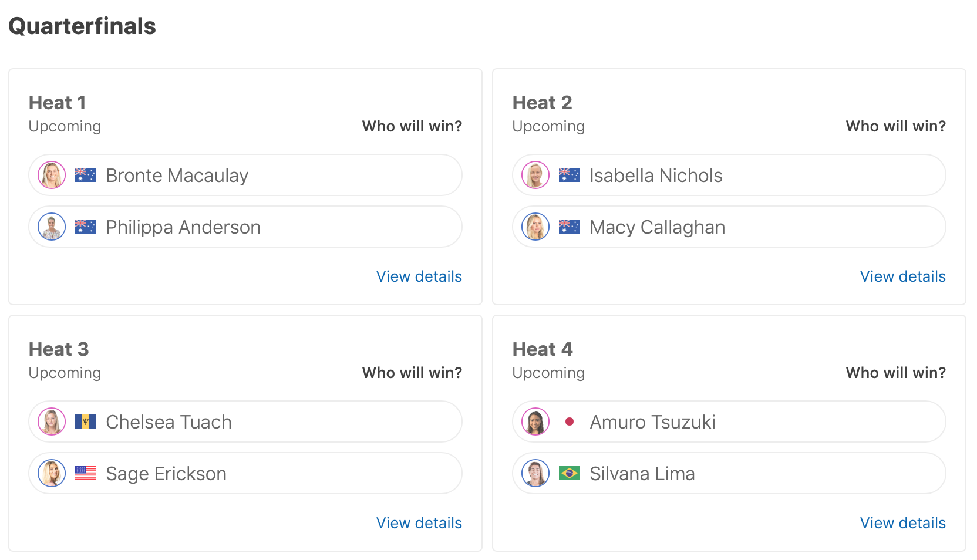
Task: Click Philippa Anderson's avatar photo
Action: [x=52, y=227]
